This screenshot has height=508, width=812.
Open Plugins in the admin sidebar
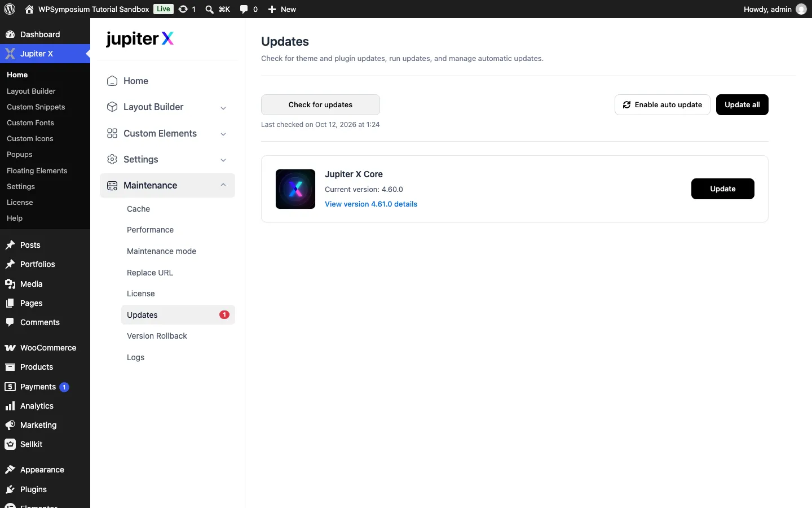click(x=45, y=489)
